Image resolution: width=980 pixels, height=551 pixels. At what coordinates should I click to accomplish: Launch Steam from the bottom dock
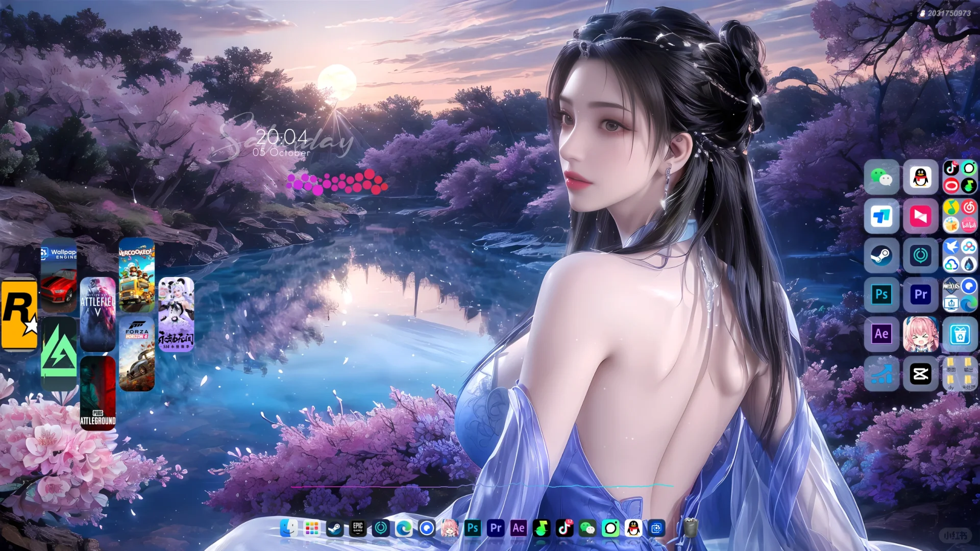click(335, 528)
